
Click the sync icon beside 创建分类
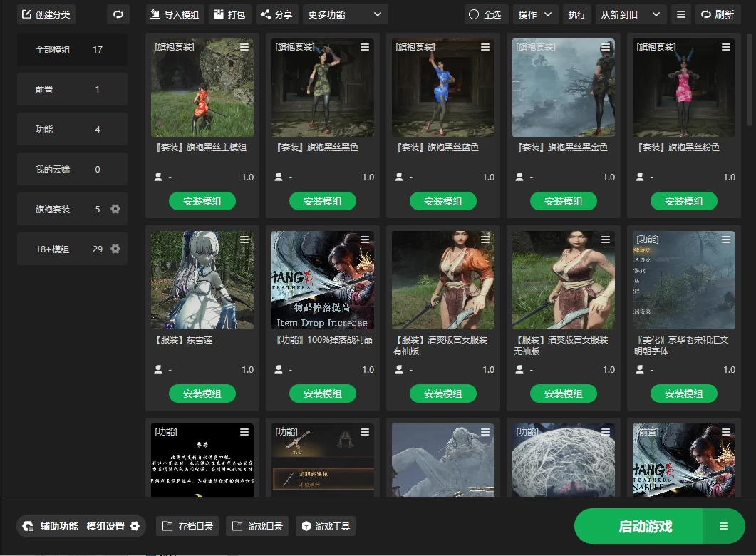click(x=118, y=14)
